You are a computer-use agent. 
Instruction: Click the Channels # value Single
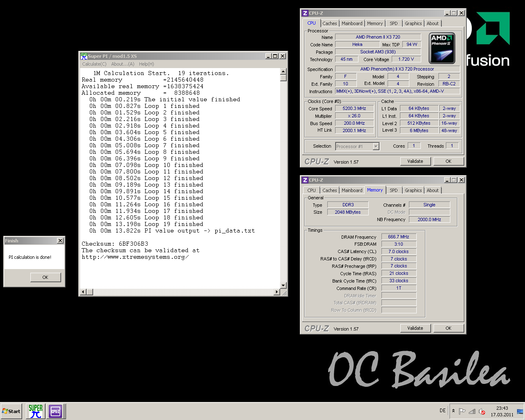[429, 205]
